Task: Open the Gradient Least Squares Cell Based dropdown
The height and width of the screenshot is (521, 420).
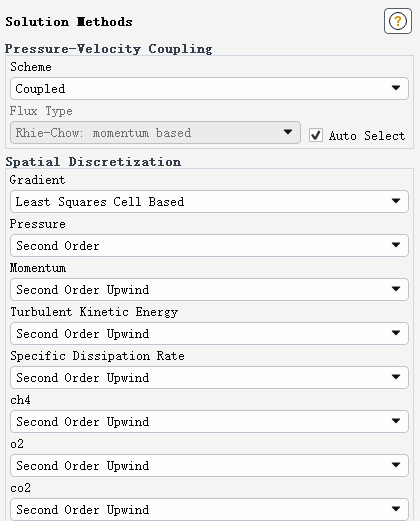Action: (x=209, y=201)
